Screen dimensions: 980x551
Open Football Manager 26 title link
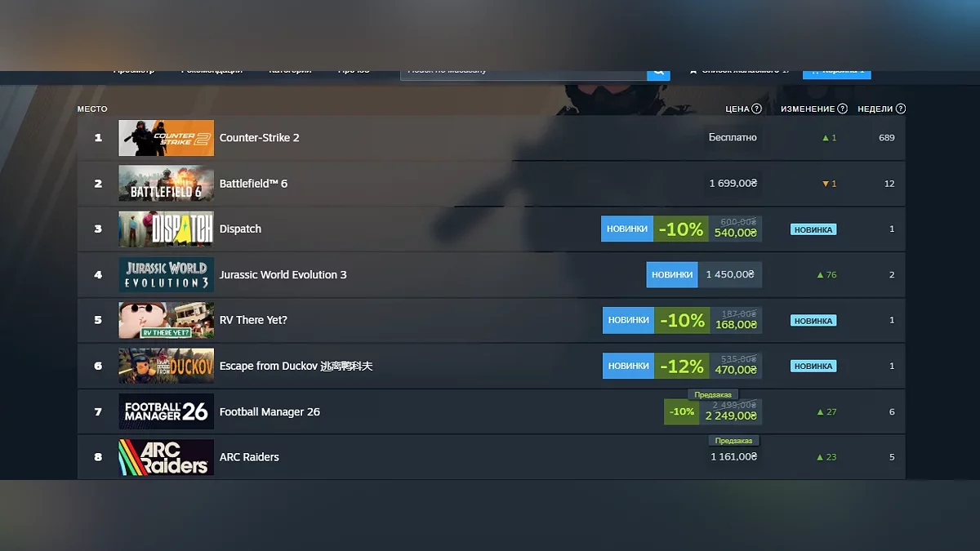pyautogui.click(x=269, y=412)
